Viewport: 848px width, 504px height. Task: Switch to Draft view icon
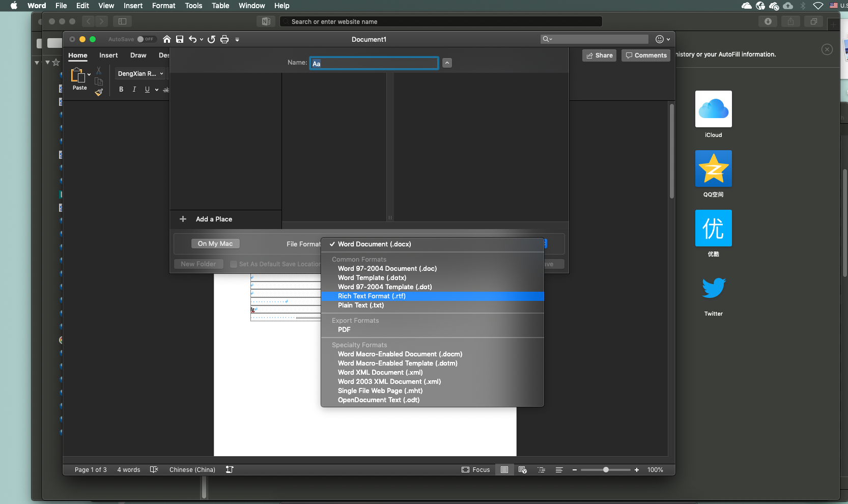559,470
